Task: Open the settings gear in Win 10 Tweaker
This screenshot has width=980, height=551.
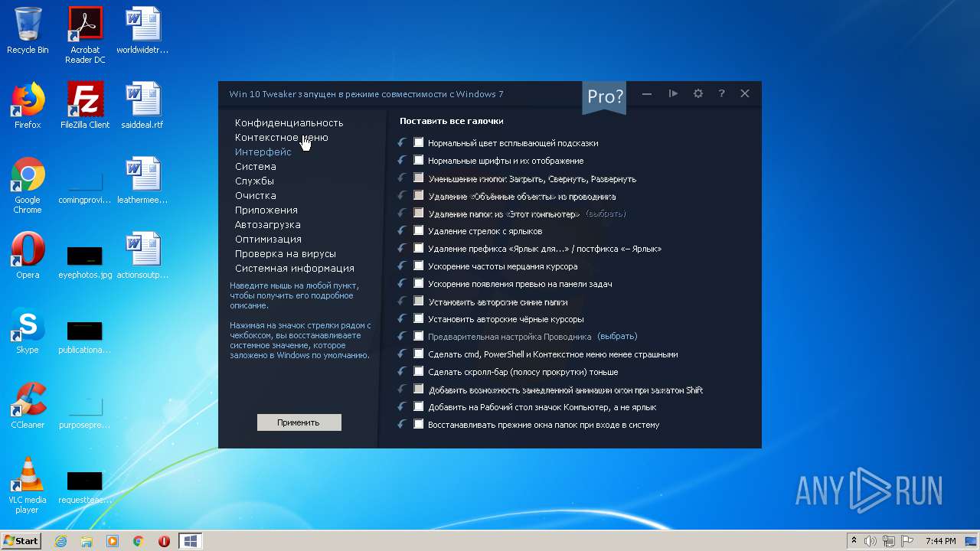Action: point(698,93)
